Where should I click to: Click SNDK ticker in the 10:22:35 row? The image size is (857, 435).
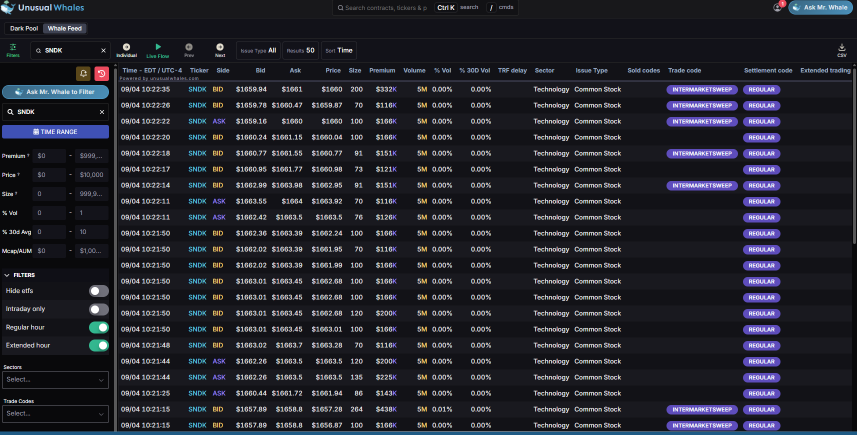(197, 89)
